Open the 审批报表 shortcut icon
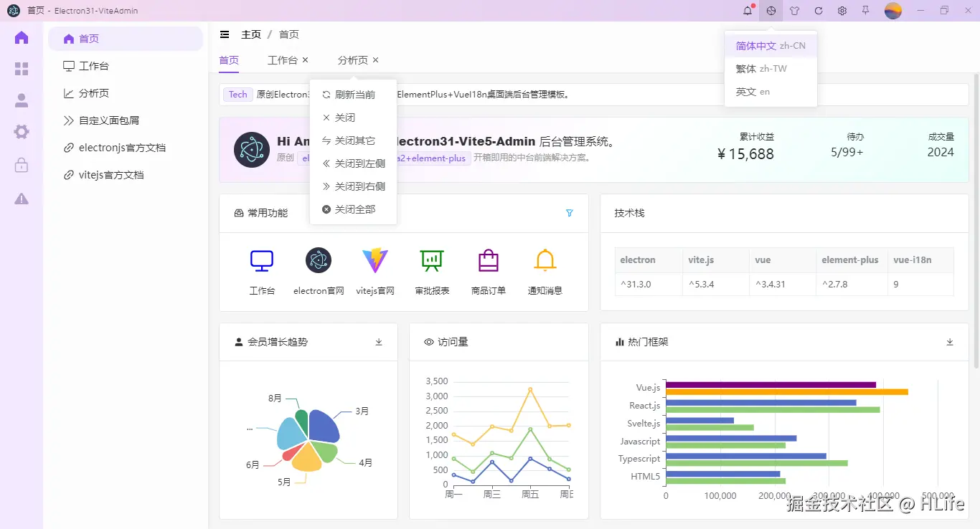 pos(432,260)
